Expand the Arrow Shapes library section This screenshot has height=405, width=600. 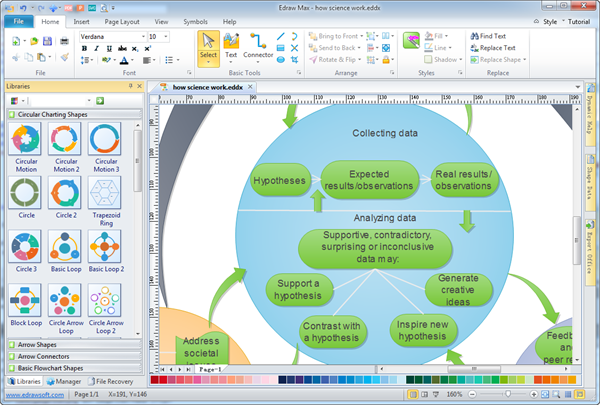coord(40,344)
